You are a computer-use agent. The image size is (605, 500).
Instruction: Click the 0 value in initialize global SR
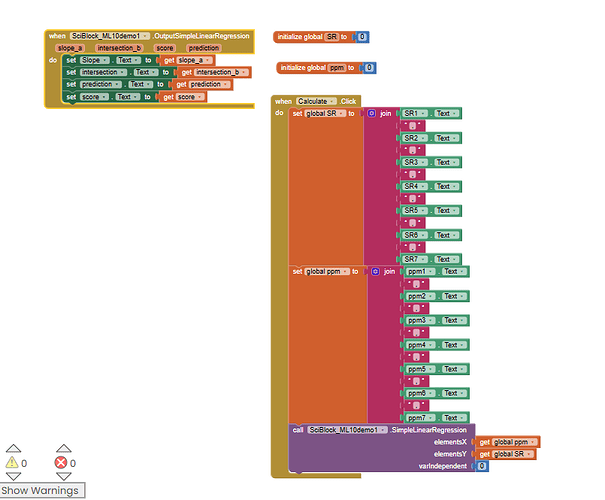[x=362, y=37]
